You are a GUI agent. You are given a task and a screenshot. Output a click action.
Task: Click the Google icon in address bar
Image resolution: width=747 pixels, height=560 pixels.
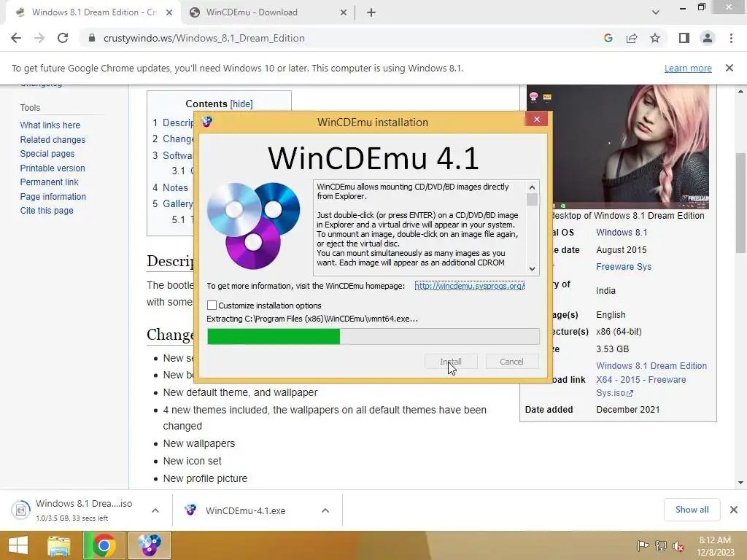(608, 38)
